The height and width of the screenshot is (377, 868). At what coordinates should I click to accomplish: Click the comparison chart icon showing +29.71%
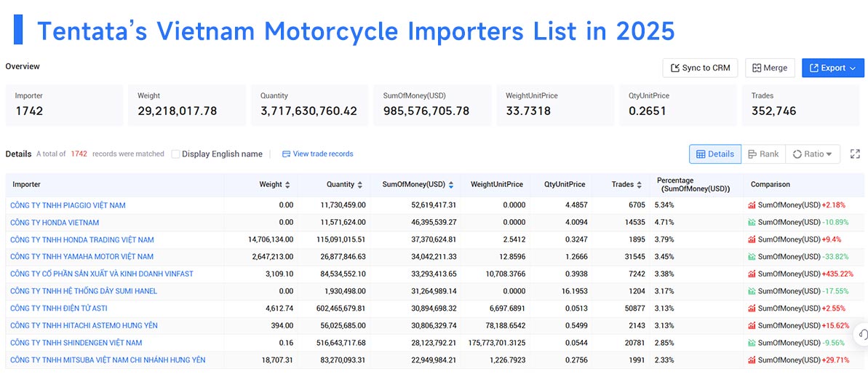pos(752,360)
